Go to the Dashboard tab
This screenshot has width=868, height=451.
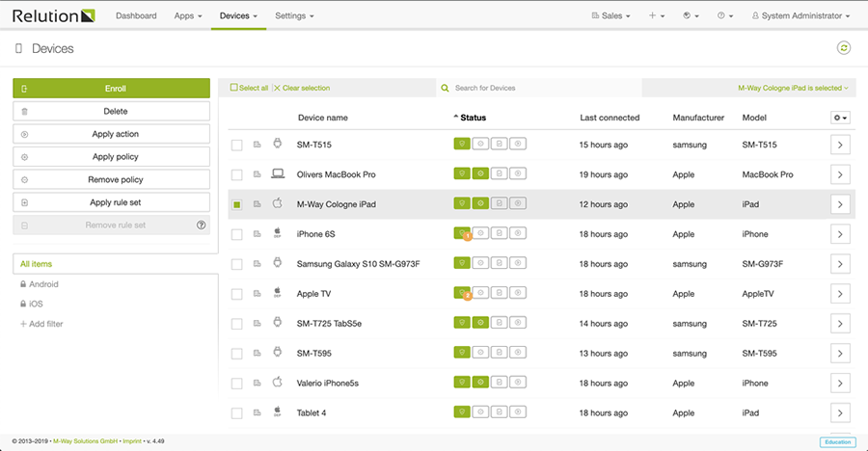pyautogui.click(x=136, y=16)
